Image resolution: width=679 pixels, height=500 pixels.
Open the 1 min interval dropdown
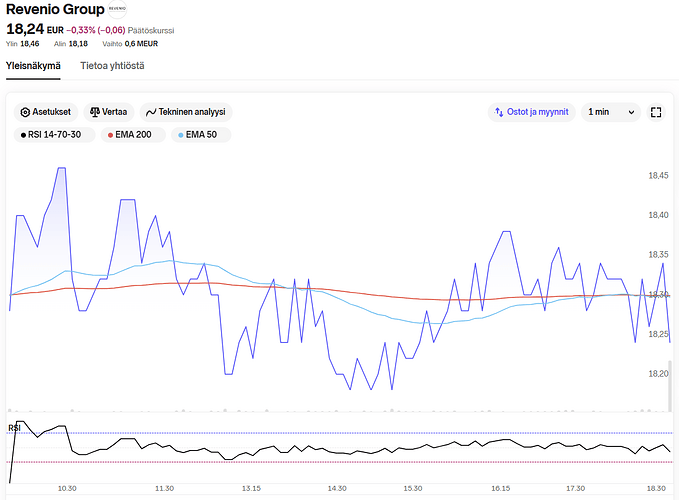tap(611, 112)
